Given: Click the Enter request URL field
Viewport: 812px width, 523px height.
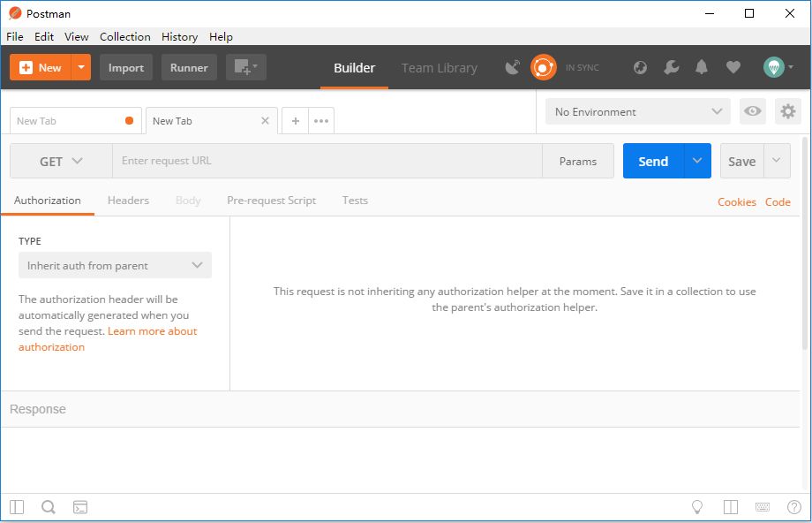Looking at the screenshot, I should 327,161.
